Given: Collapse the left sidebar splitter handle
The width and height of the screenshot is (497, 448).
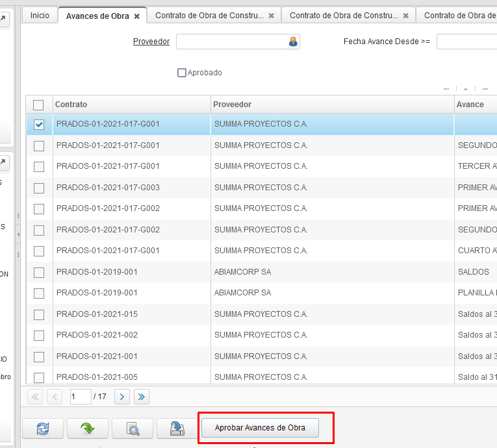Looking at the screenshot, I should (x=18, y=234).
